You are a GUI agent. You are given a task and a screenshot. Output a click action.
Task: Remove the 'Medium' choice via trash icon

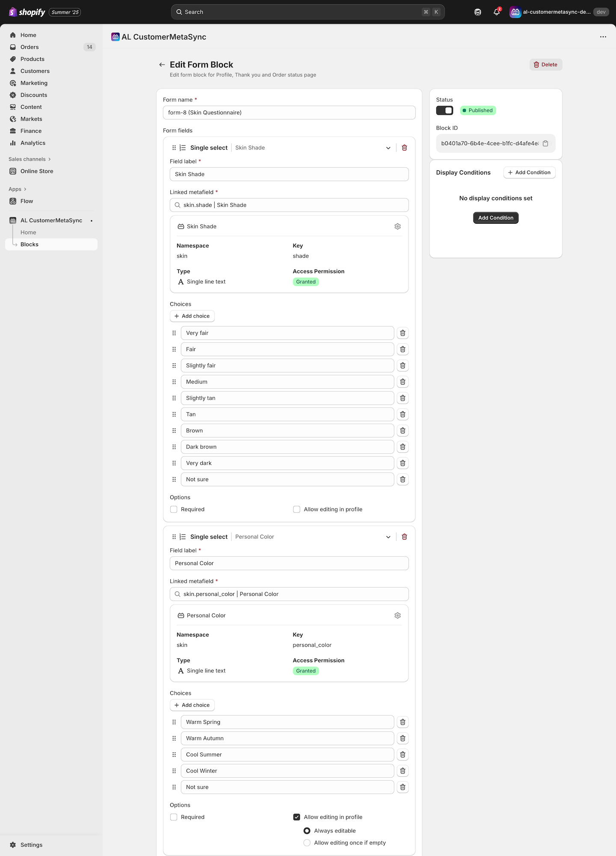pos(403,382)
